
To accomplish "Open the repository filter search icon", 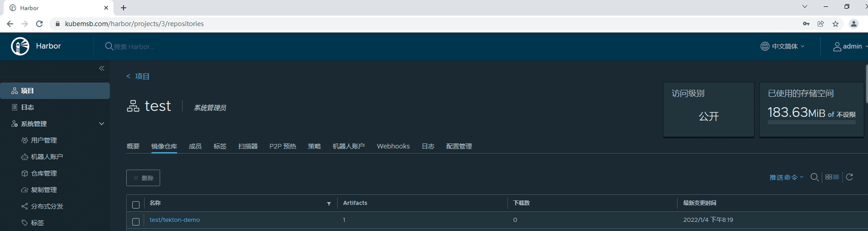I will point(814,177).
